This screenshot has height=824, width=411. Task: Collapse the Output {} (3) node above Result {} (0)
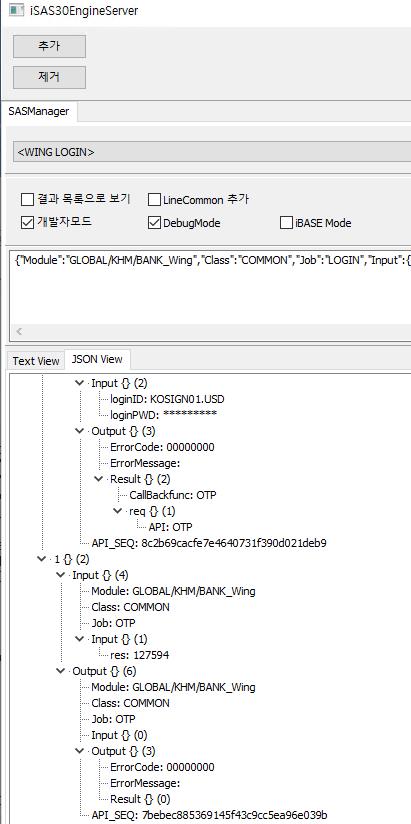pyautogui.click(x=79, y=751)
